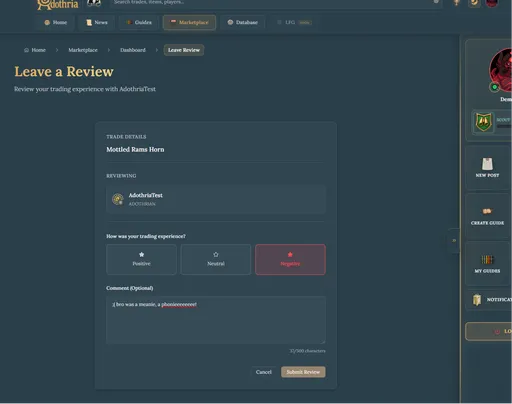Viewport: 512px width, 404px height.
Task: Collapse the right sidebar with arrow handle
Action: click(454, 241)
